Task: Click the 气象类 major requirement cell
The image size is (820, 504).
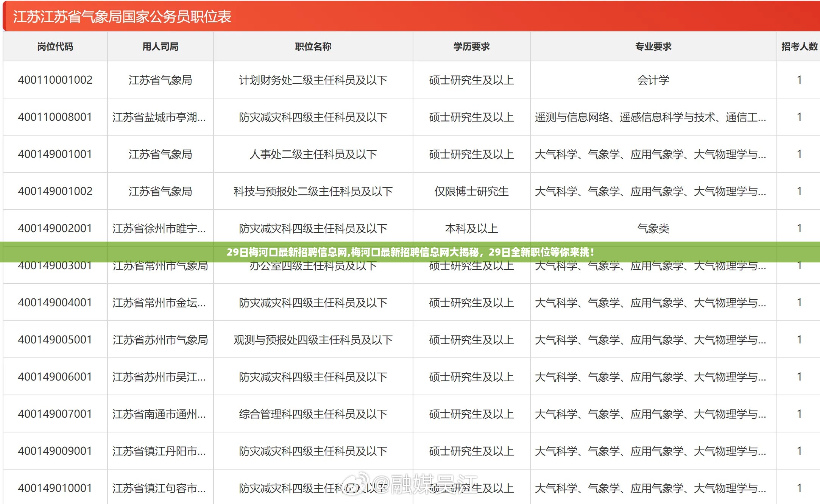Action: click(653, 228)
